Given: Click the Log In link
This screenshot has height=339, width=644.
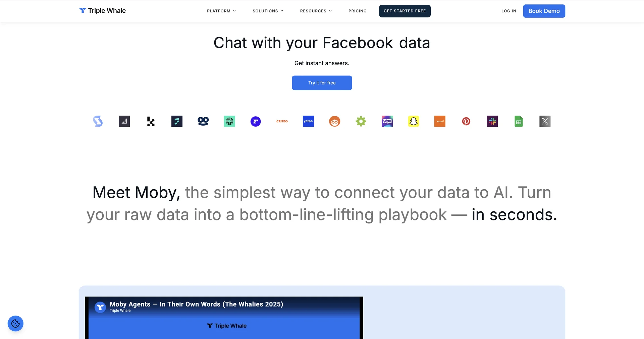Looking at the screenshot, I should [509, 11].
